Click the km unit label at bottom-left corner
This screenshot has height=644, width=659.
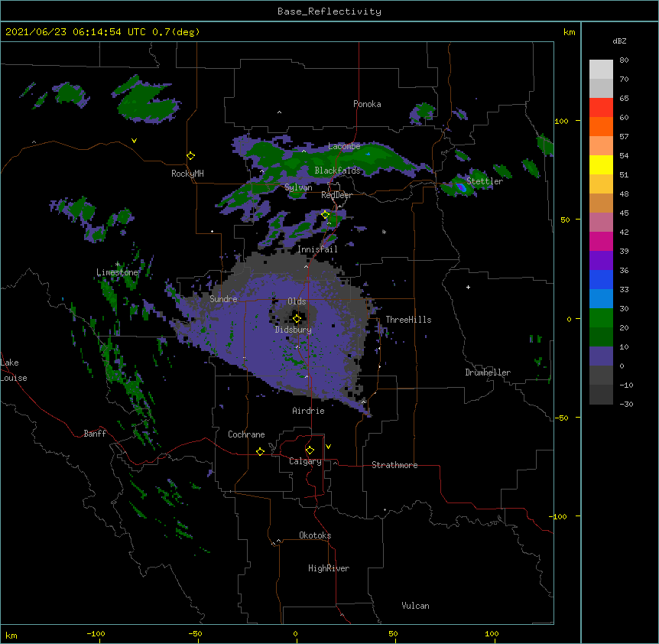[11, 636]
